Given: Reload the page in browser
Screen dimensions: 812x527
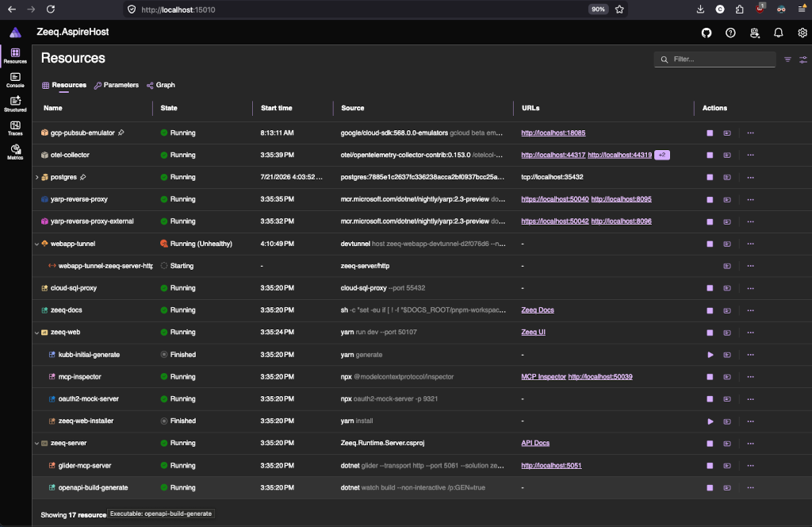Looking at the screenshot, I should click(50, 10).
